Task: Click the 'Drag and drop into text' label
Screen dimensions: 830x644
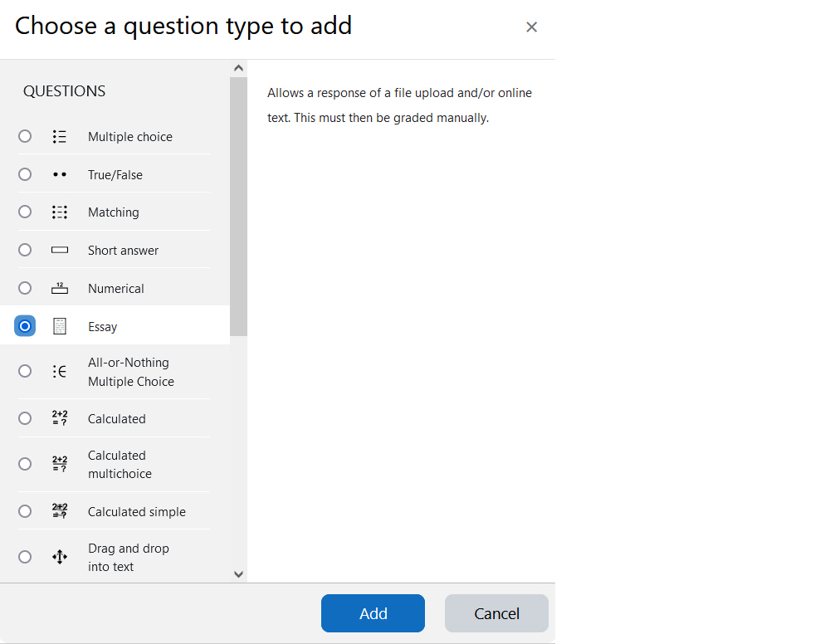Action: pyautogui.click(x=129, y=558)
